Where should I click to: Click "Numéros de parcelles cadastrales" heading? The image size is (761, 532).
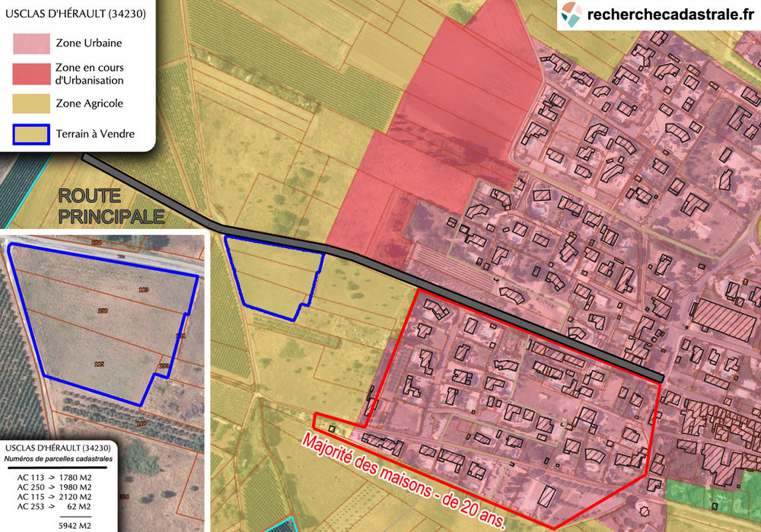pyautogui.click(x=59, y=459)
